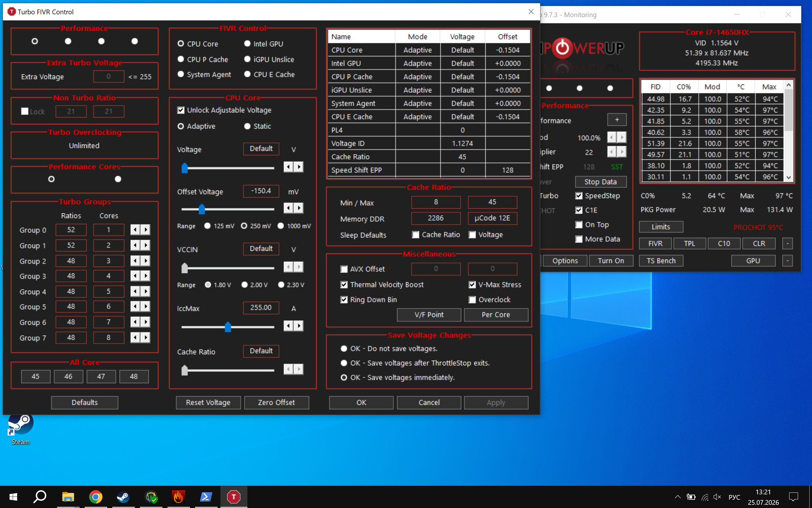
Task: Increase Voltage with right arrow
Action: tap(299, 167)
